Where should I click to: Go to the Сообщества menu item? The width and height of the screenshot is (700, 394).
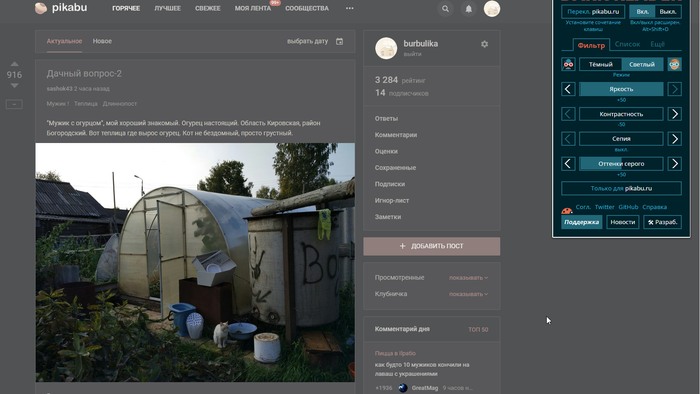[x=307, y=8]
